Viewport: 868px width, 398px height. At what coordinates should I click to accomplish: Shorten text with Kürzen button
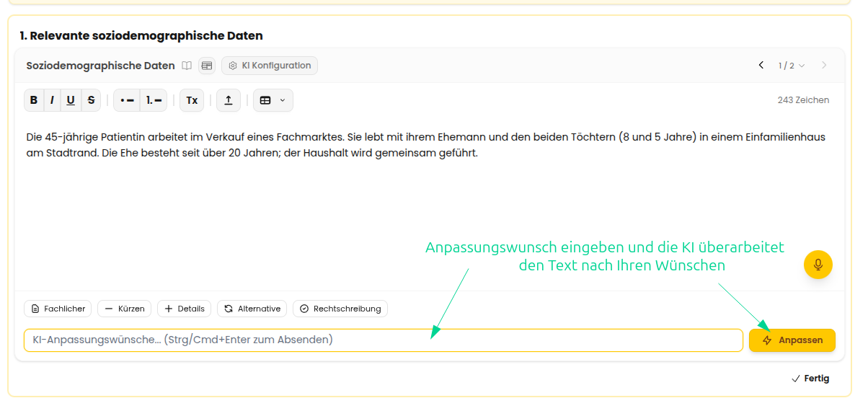coord(125,309)
